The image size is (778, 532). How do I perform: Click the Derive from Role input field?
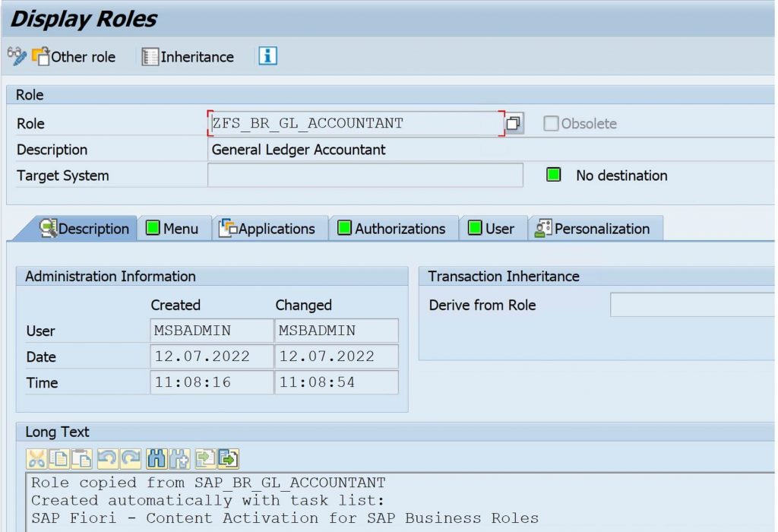click(x=692, y=305)
